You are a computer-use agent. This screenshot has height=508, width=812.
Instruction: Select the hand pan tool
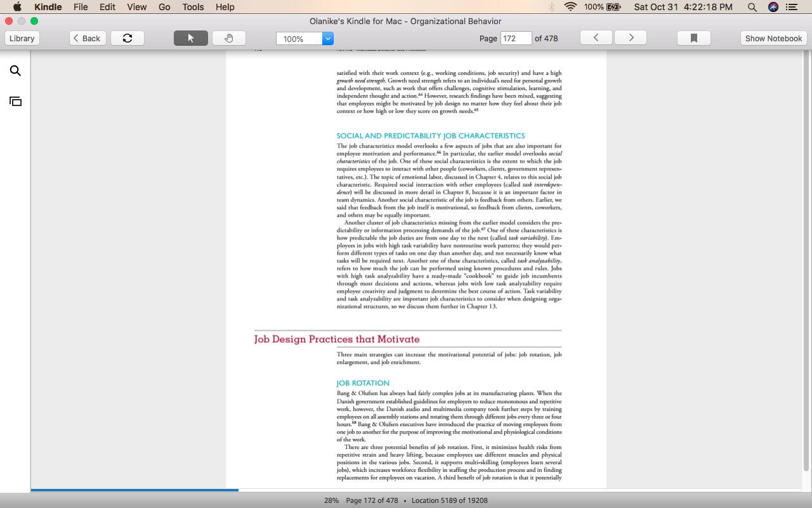[x=229, y=38]
